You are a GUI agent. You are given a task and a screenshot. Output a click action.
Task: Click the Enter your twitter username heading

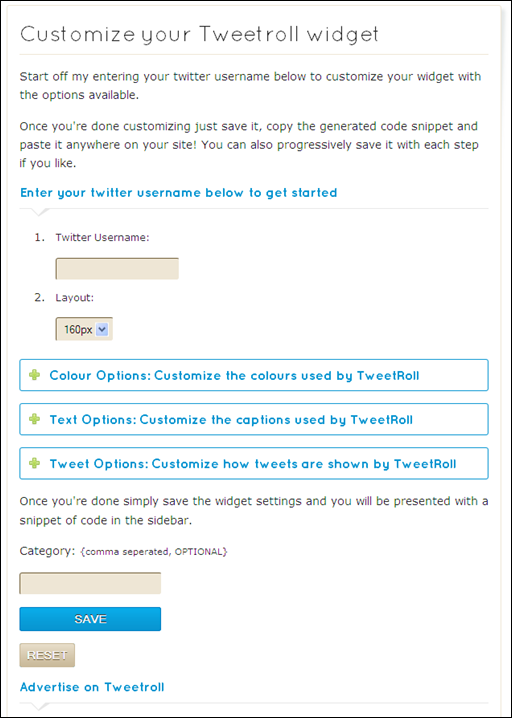pyautogui.click(x=179, y=192)
